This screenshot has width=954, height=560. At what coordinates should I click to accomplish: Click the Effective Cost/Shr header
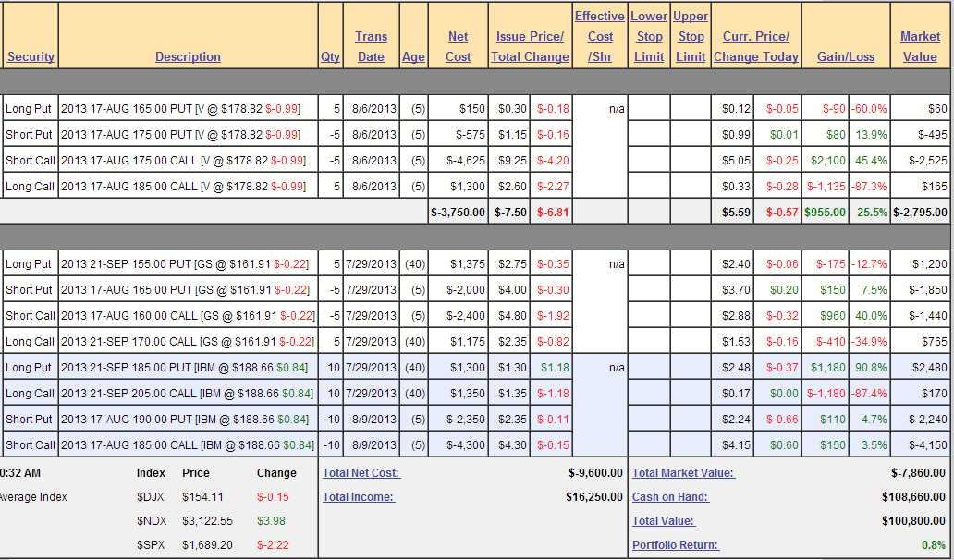[600, 36]
